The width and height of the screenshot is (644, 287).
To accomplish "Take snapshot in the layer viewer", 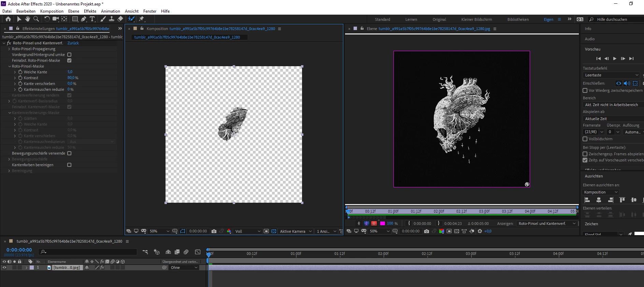I will pyautogui.click(x=427, y=231).
